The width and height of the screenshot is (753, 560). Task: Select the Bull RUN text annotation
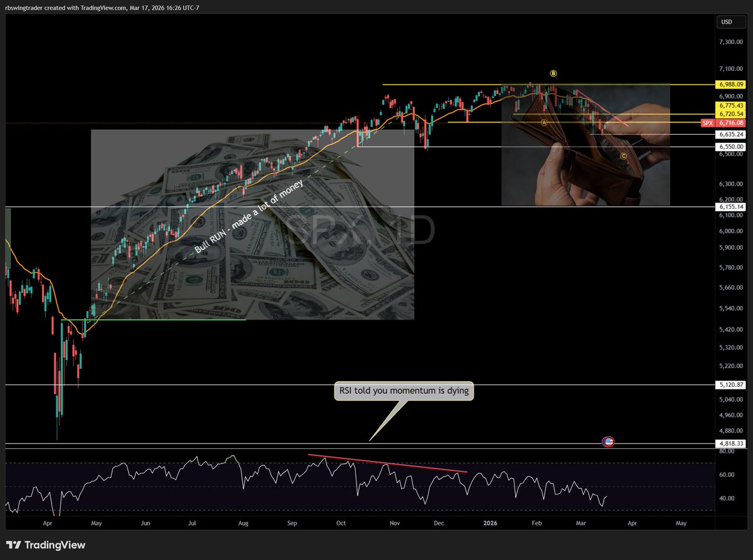[x=249, y=216]
